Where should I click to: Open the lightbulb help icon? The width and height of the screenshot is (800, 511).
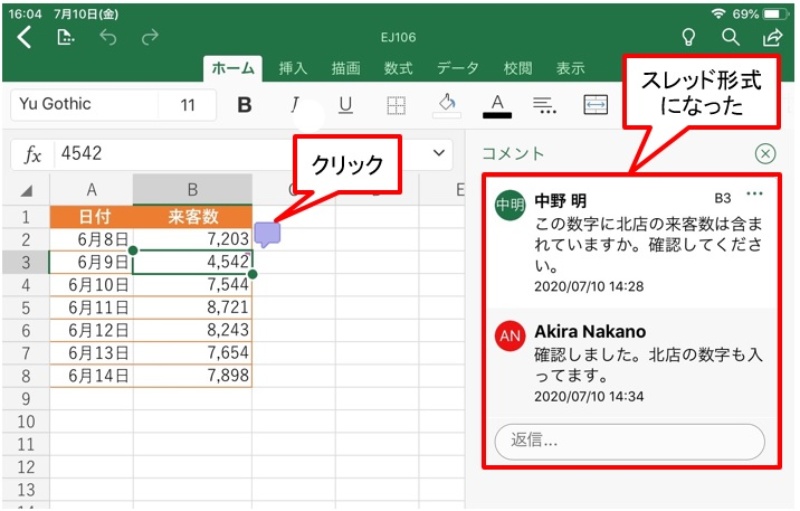(688, 38)
